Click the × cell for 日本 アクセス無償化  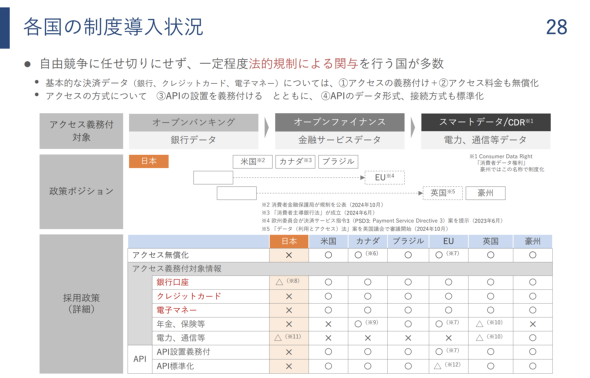pyautogui.click(x=289, y=255)
